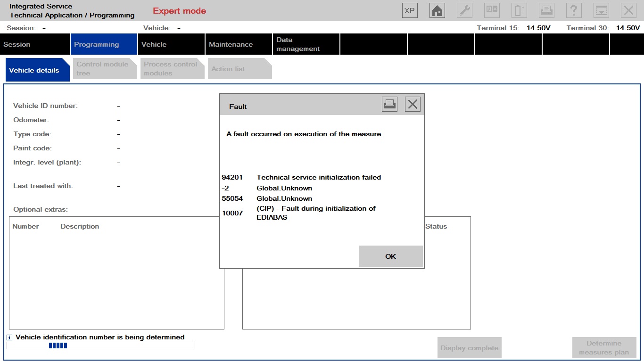Image resolution: width=644 pixels, height=362 pixels.
Task: Click 'Technical service initialization failed' text
Action: (x=319, y=177)
